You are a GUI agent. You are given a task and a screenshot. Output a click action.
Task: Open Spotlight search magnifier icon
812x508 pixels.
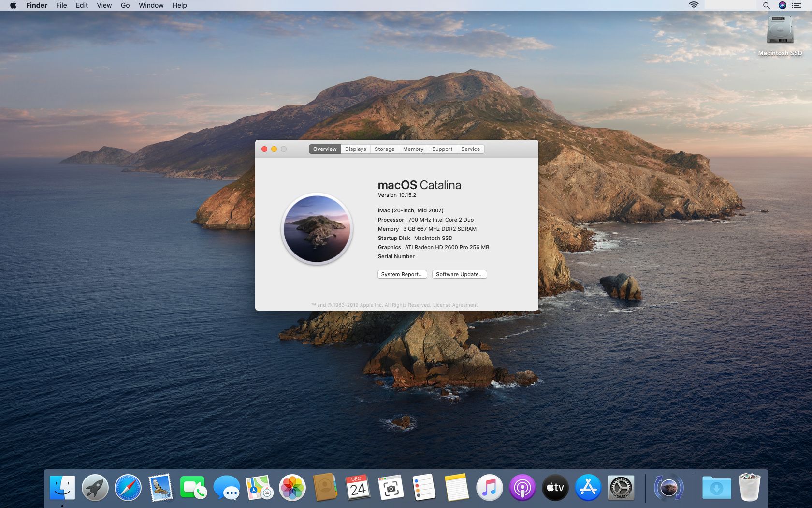[766, 5]
